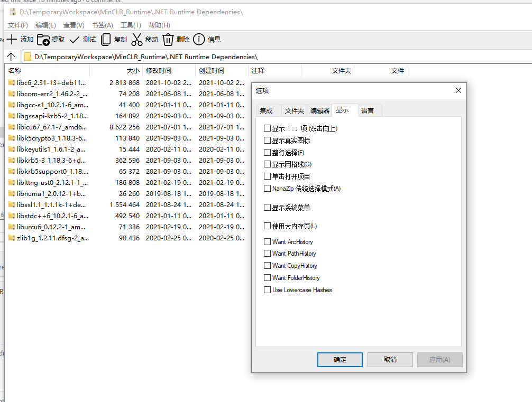Sort by 名称 column header

click(48, 70)
